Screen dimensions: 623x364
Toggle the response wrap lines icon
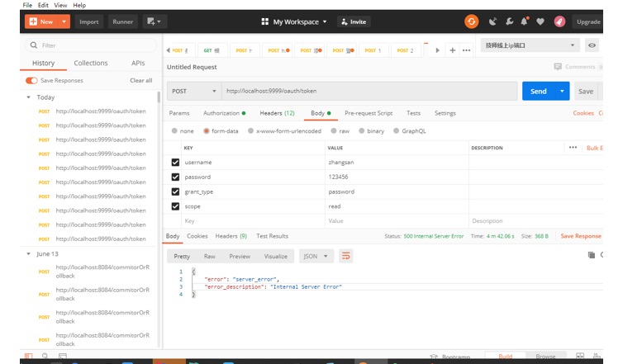(x=346, y=256)
